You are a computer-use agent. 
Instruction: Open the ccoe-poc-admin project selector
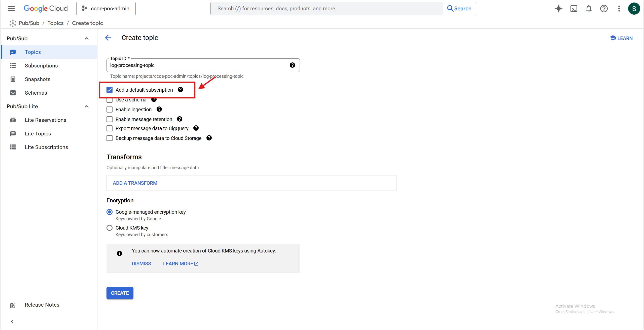(106, 9)
